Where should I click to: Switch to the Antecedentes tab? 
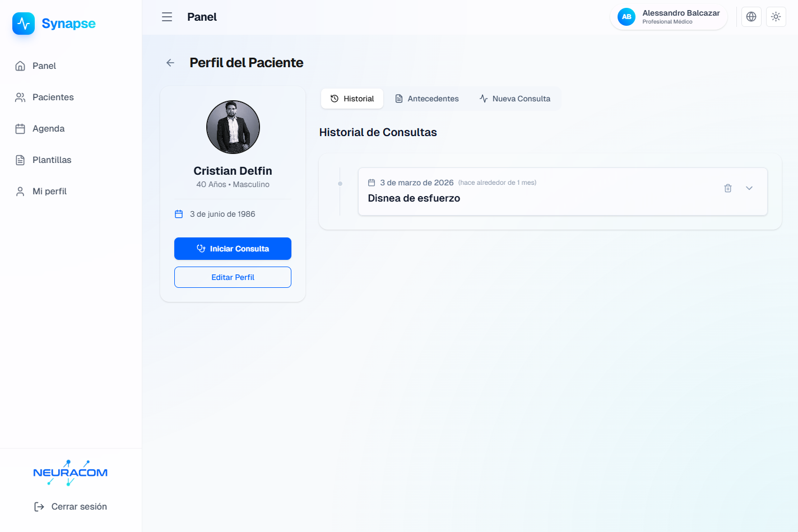coord(427,99)
